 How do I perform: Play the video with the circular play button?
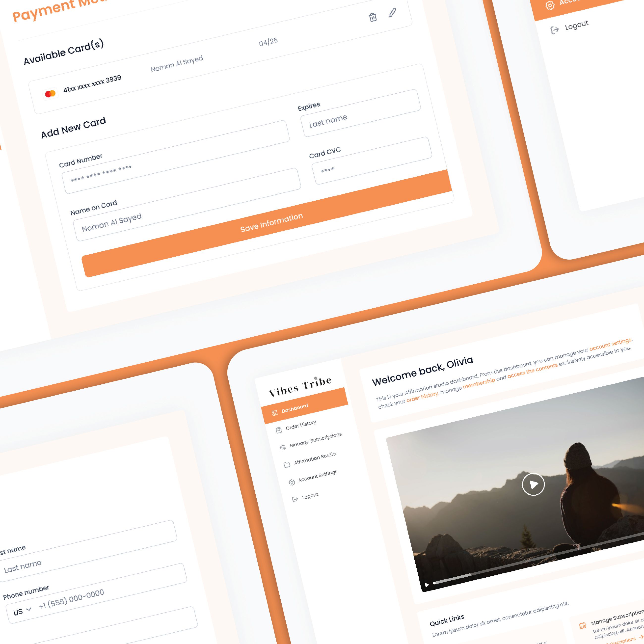[533, 484]
